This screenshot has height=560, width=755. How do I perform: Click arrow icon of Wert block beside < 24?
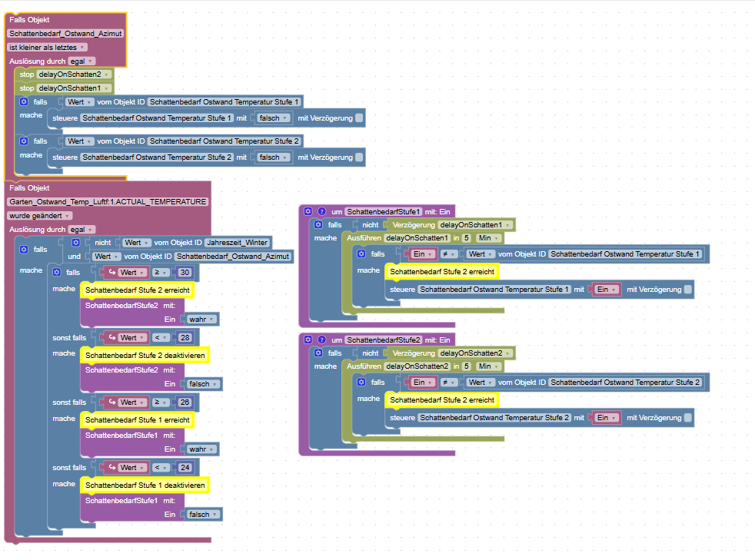(x=111, y=467)
